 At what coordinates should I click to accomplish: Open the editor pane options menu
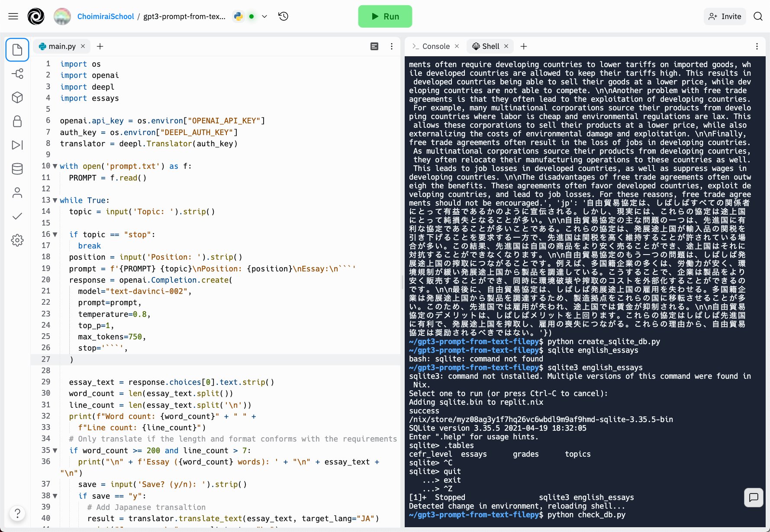tap(392, 46)
